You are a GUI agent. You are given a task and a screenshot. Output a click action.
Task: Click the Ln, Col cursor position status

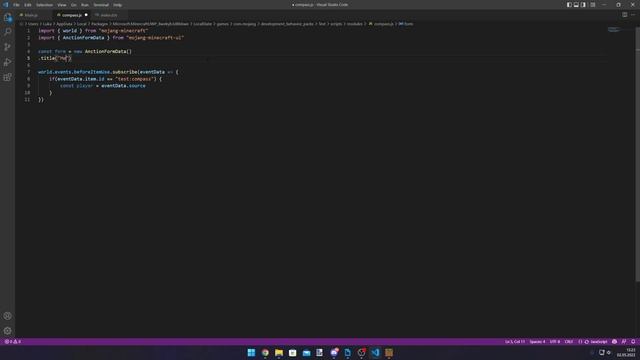pos(515,342)
